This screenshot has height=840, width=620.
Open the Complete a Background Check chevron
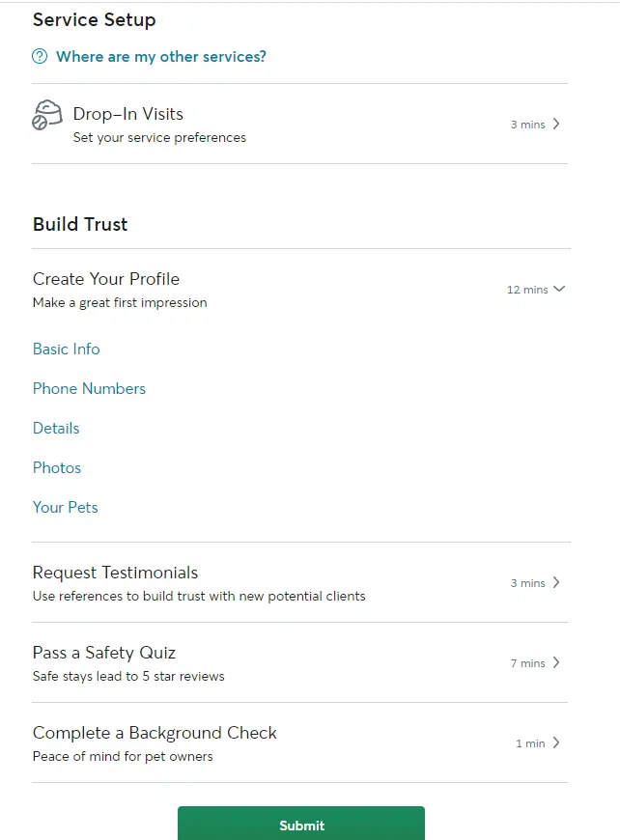coord(556,742)
